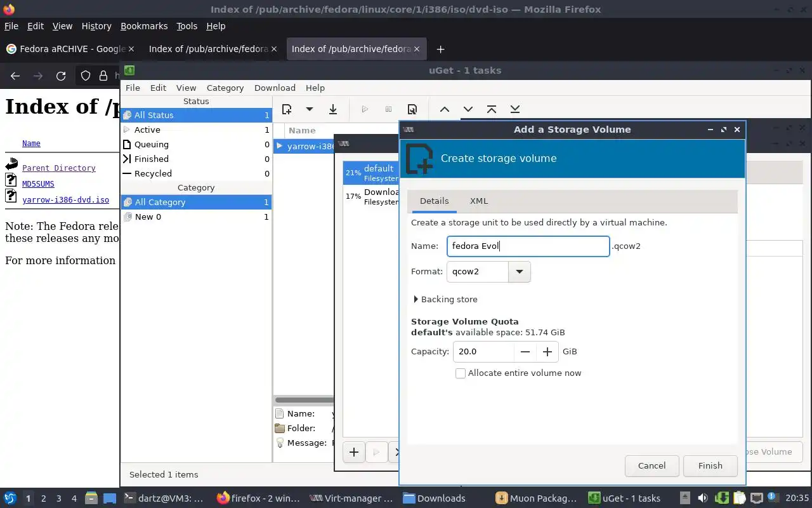The image size is (812, 508).
Task: Click the taskbar start menu icon
Action: pos(10,498)
